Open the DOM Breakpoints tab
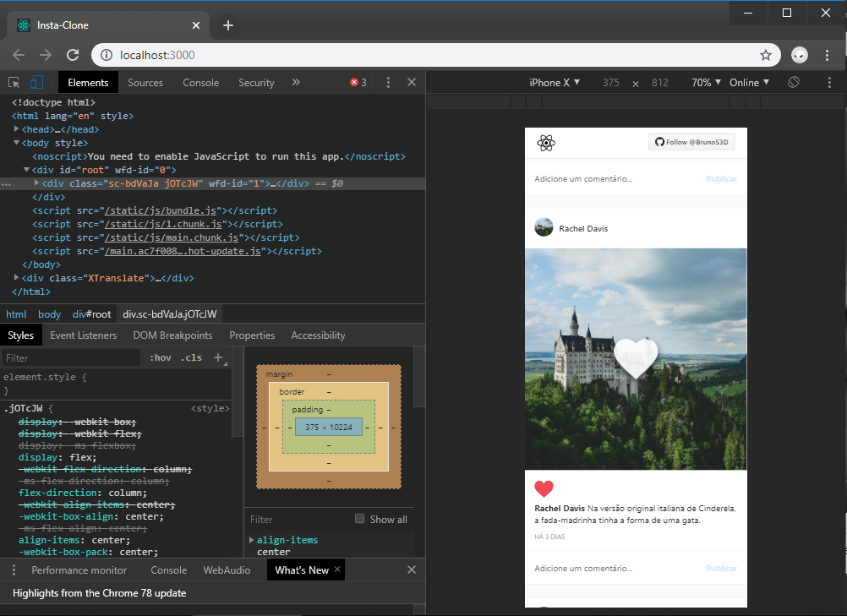 172,335
